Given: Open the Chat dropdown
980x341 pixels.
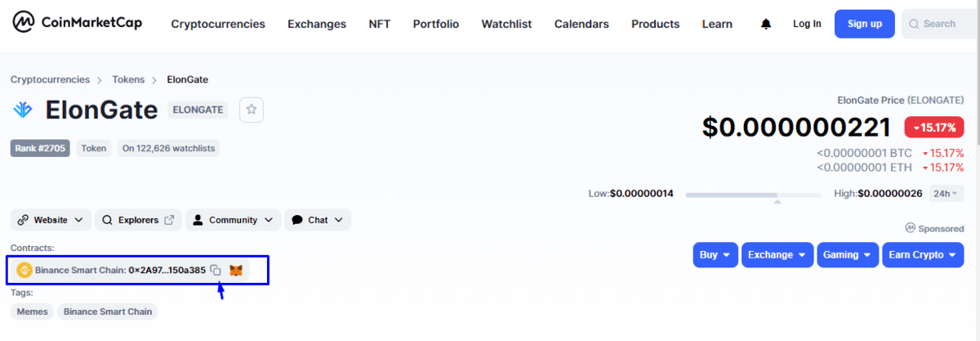Looking at the screenshot, I should 318,220.
